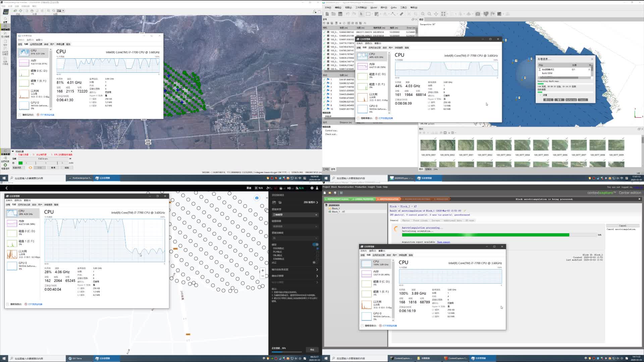Click the Zoom out magnifier in Metashape toolbar
Viewport: 644px width, 362px height.
(x=429, y=14)
